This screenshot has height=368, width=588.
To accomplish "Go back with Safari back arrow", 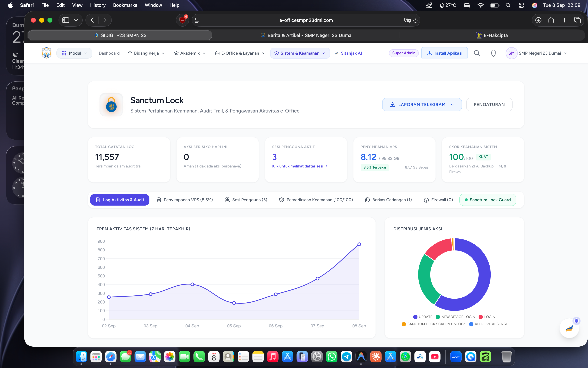I will coord(92,20).
